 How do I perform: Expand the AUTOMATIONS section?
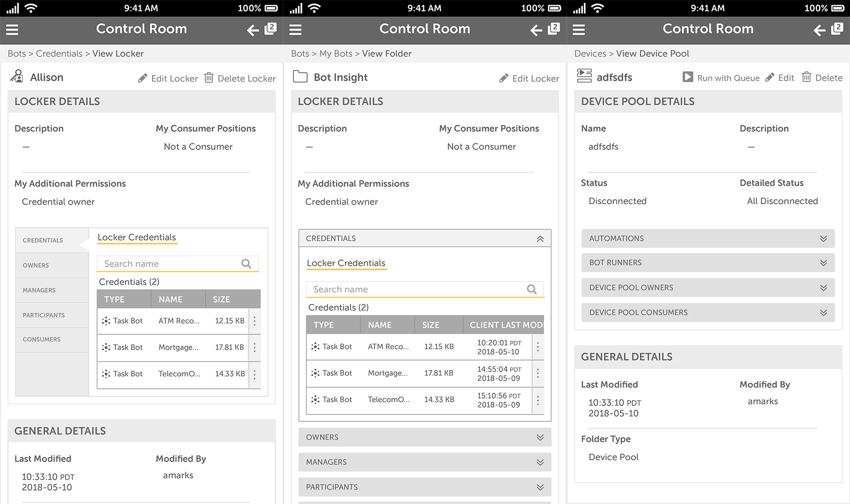point(824,238)
